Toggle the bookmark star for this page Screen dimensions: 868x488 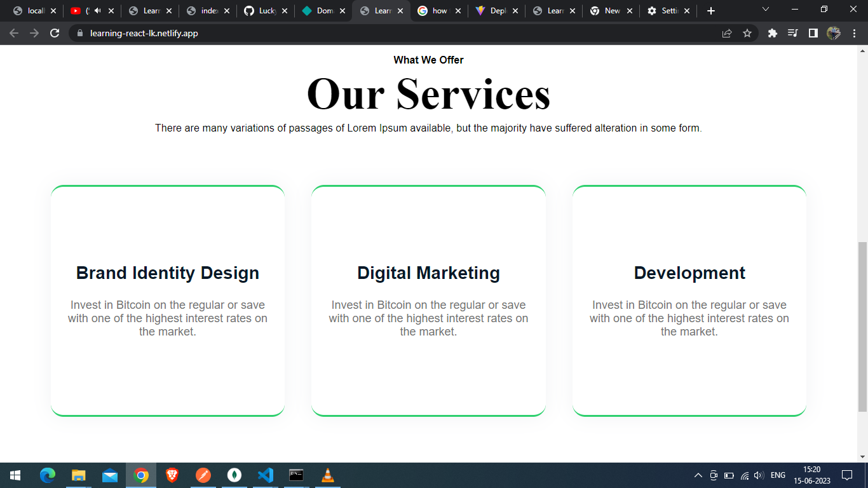[x=748, y=33]
